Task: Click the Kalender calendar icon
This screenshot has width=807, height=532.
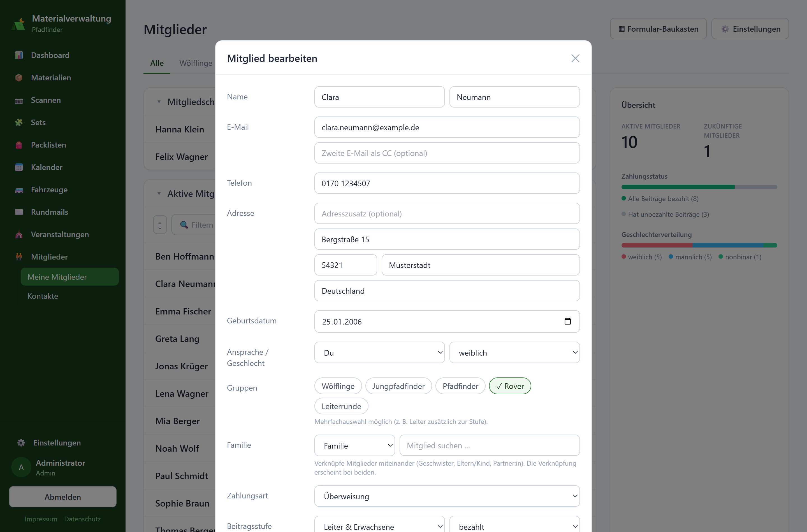Action: click(x=19, y=167)
